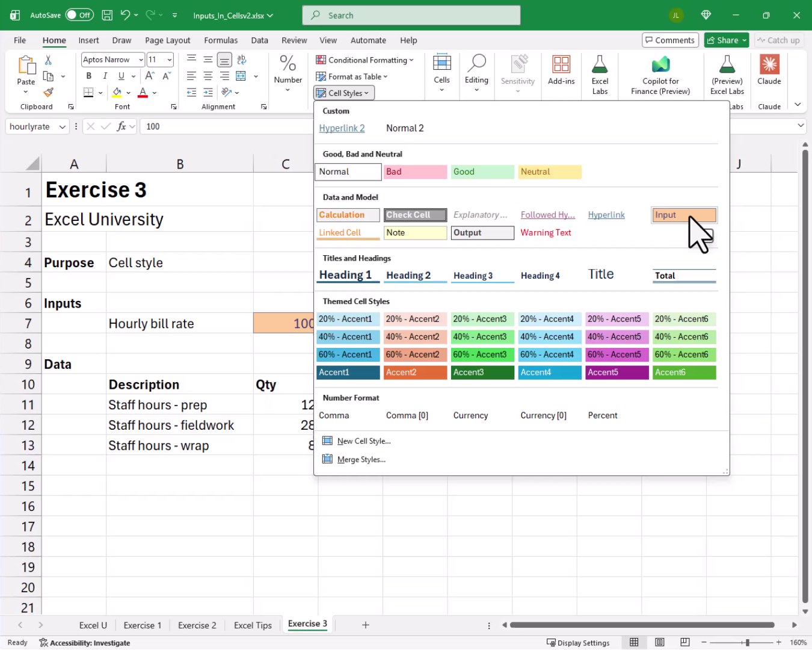The image size is (812, 650).
Task: Open the Add-ins ribbon button
Action: [x=561, y=70]
